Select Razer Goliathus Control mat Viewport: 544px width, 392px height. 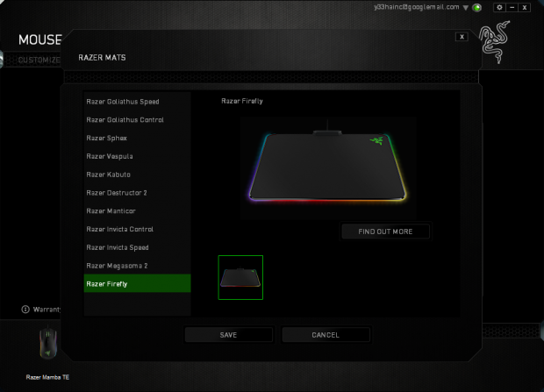click(x=138, y=119)
